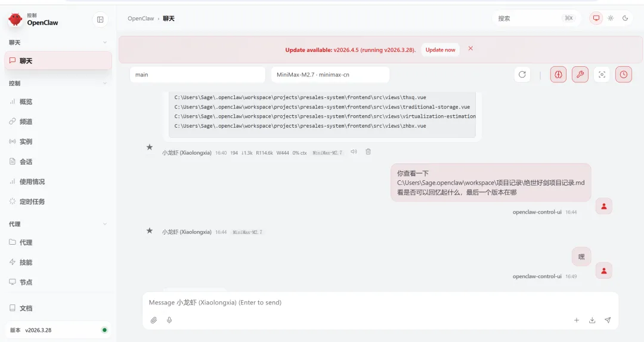Type in the Message 小龙虾 input box

tap(380, 303)
